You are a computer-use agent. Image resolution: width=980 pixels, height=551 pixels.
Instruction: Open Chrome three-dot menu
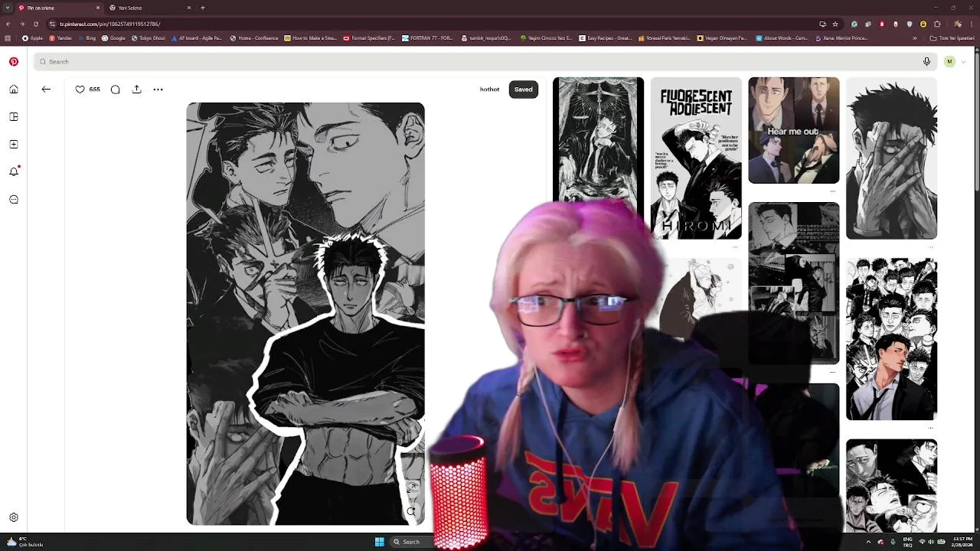972,24
